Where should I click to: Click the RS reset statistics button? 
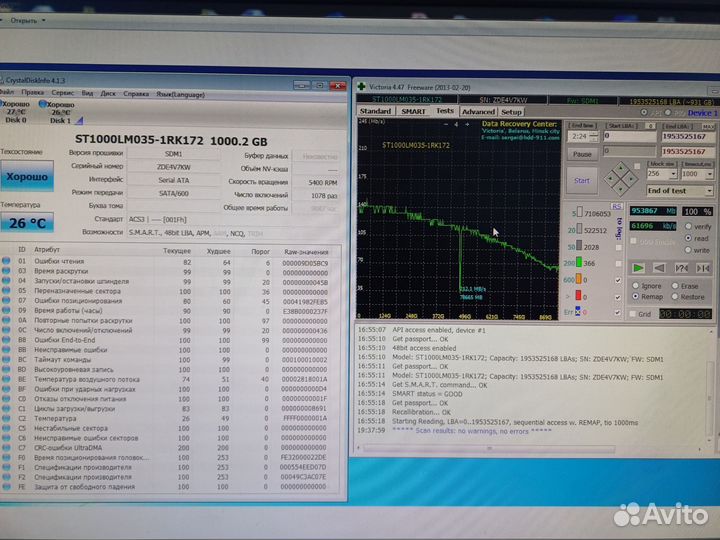(616, 206)
